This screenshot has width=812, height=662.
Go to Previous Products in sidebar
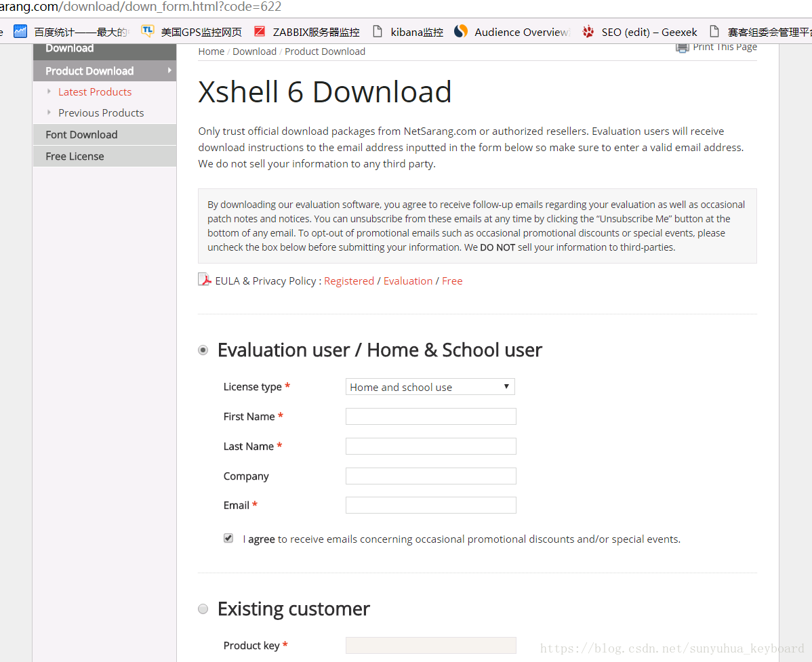tap(101, 113)
